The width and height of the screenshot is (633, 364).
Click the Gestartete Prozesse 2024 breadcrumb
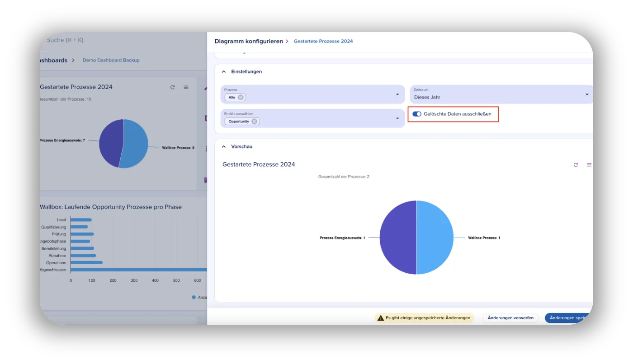pyautogui.click(x=323, y=41)
